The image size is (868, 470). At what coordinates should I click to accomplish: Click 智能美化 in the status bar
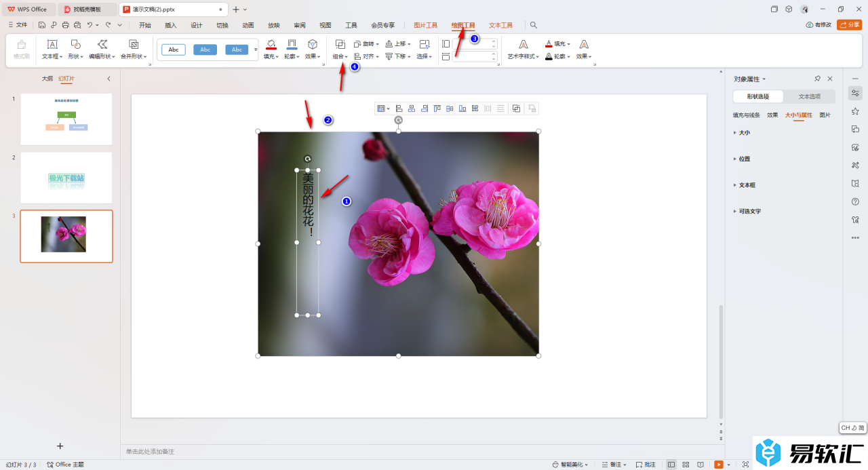point(571,465)
